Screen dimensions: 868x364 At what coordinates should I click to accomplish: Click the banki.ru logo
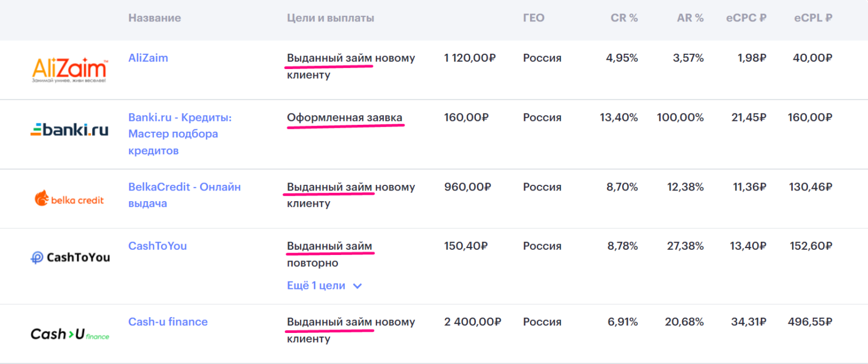[70, 131]
